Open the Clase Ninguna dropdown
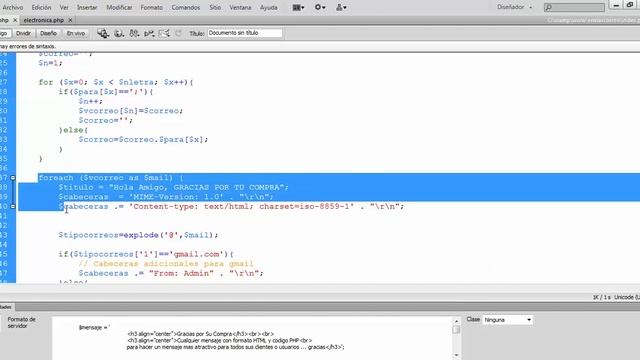 508,320
